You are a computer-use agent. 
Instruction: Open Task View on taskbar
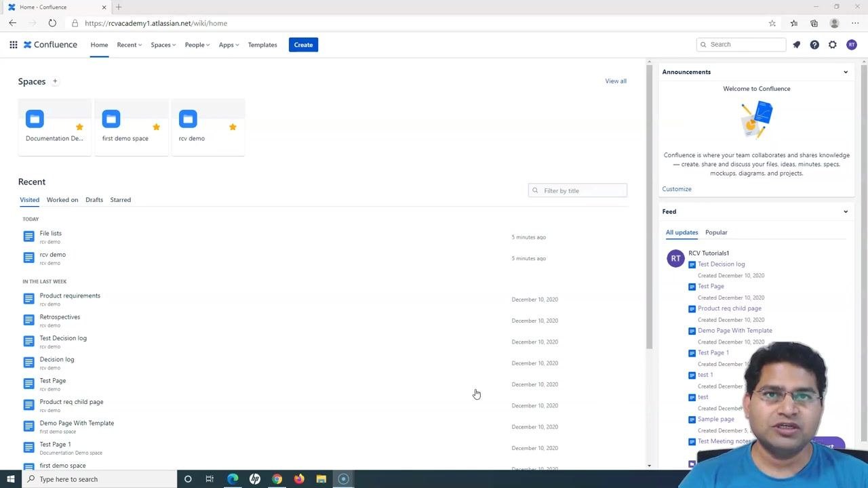[210, 479]
